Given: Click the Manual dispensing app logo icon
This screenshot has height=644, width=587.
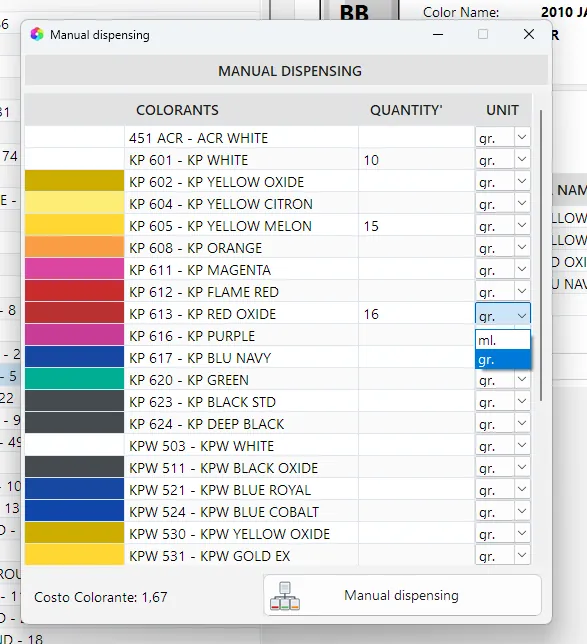Looking at the screenshot, I should click(x=37, y=34).
